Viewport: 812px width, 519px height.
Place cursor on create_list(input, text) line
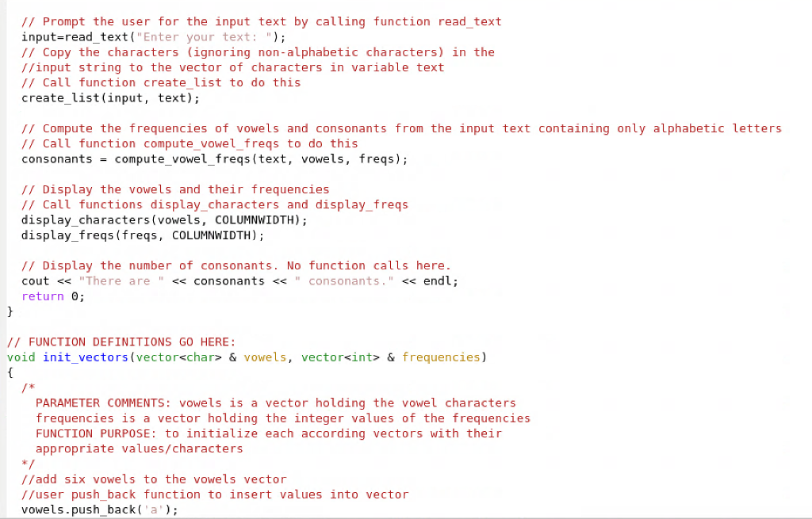pyautogui.click(x=110, y=98)
